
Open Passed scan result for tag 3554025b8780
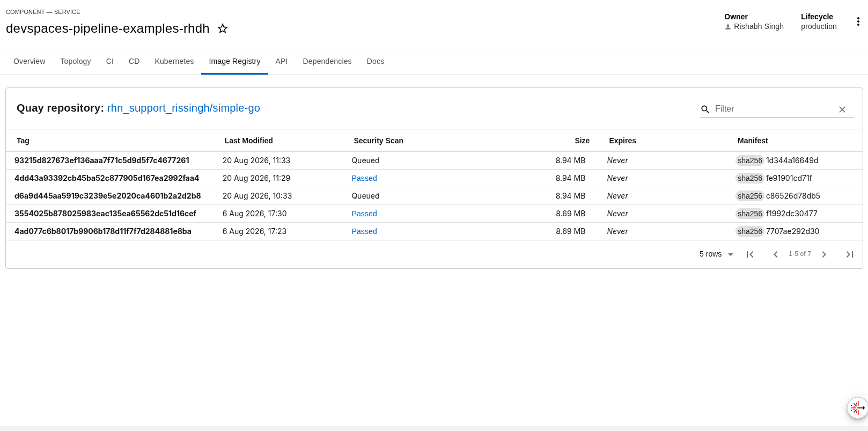[x=364, y=214]
